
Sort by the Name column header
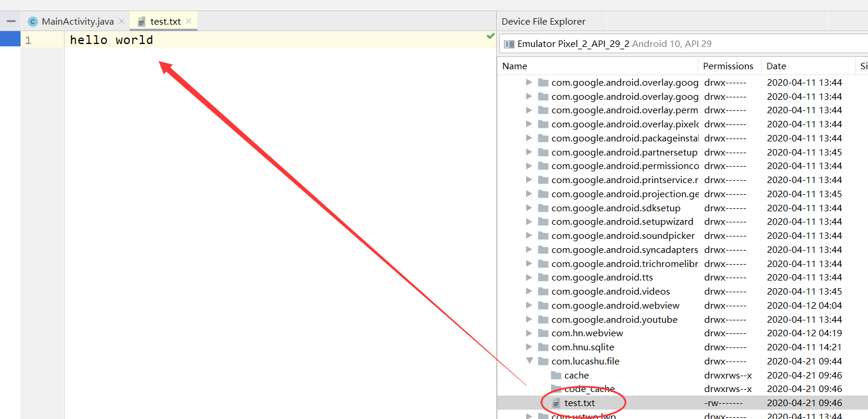point(598,66)
